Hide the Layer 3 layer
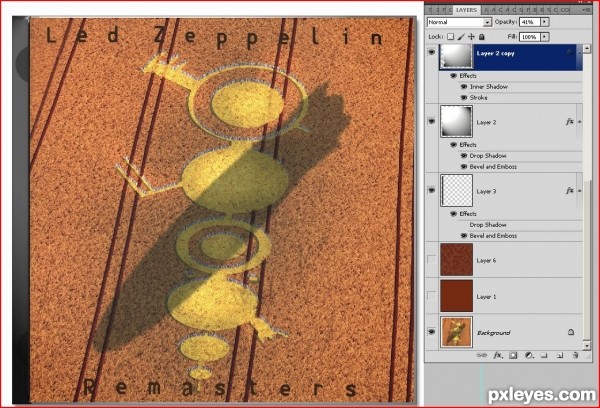This screenshot has height=408, width=600. 432,190
